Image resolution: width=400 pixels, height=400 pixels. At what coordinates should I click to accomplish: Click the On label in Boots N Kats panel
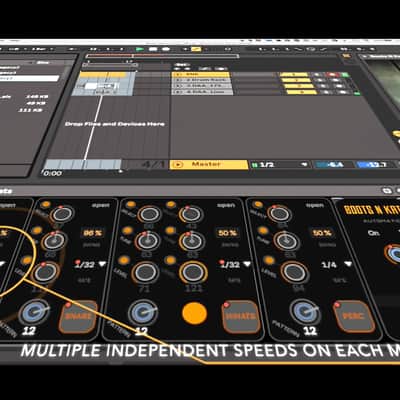coord(373,233)
